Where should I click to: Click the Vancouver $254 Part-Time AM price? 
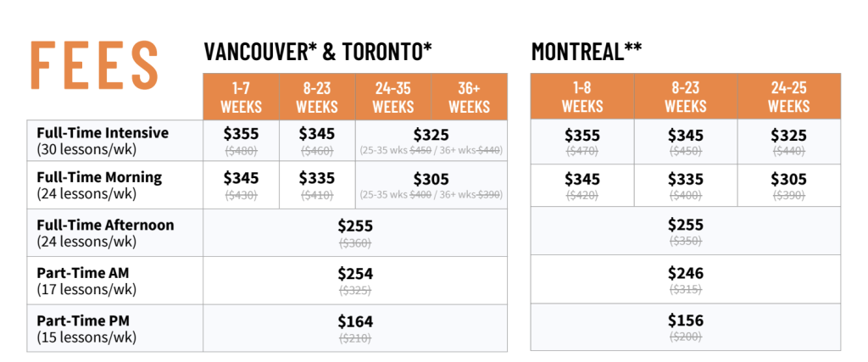(x=355, y=274)
